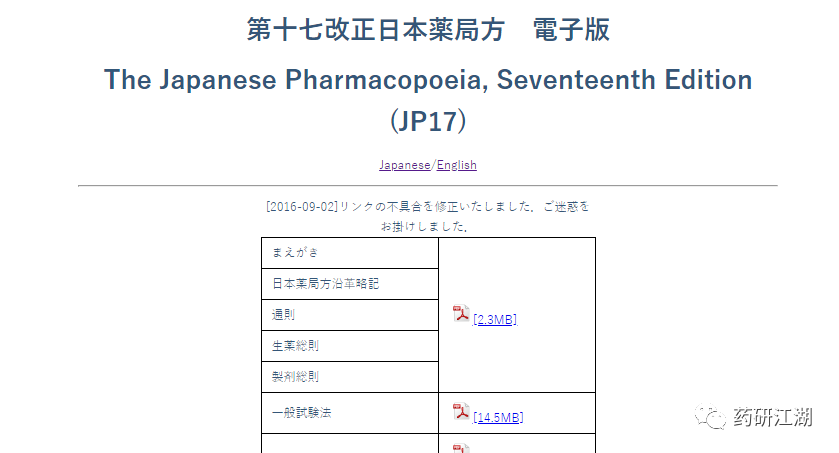Open the PDF icon beside 2.3MB link
Screen dimensions: 839x453
pyautogui.click(x=461, y=313)
